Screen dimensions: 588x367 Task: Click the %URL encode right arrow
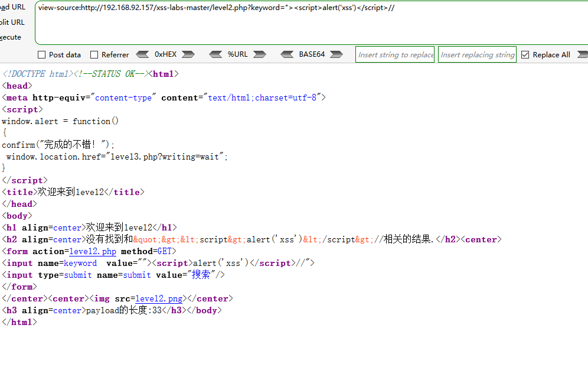[260, 54]
